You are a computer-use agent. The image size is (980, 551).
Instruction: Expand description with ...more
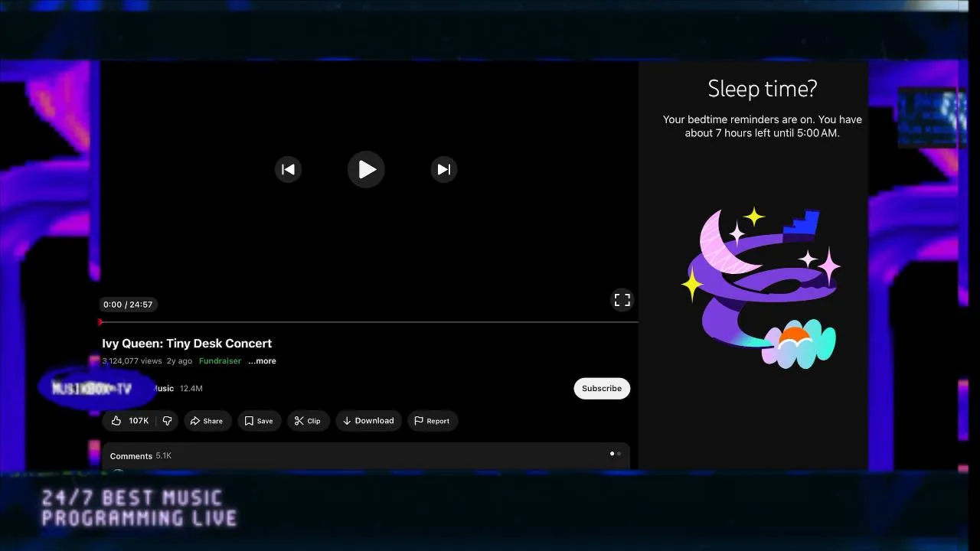point(262,361)
